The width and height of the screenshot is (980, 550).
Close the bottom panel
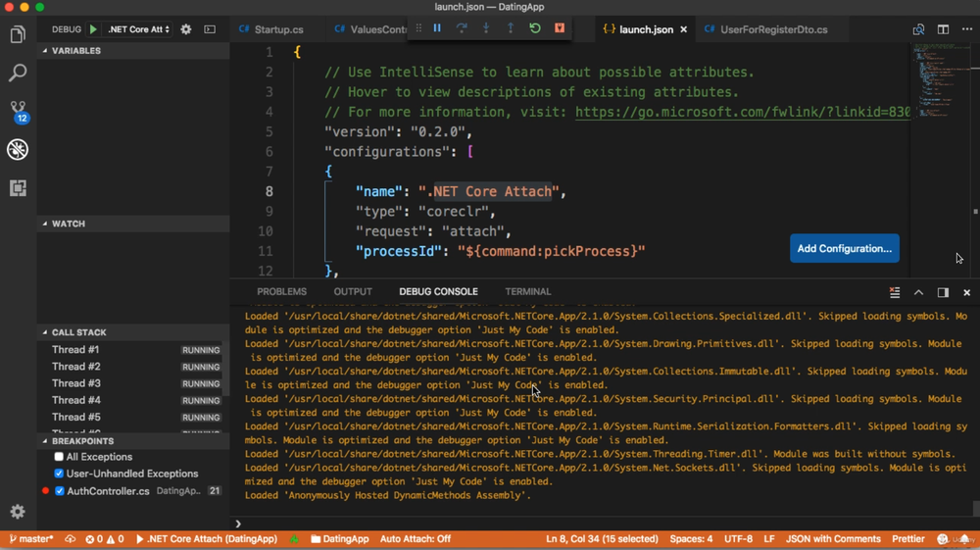(967, 292)
